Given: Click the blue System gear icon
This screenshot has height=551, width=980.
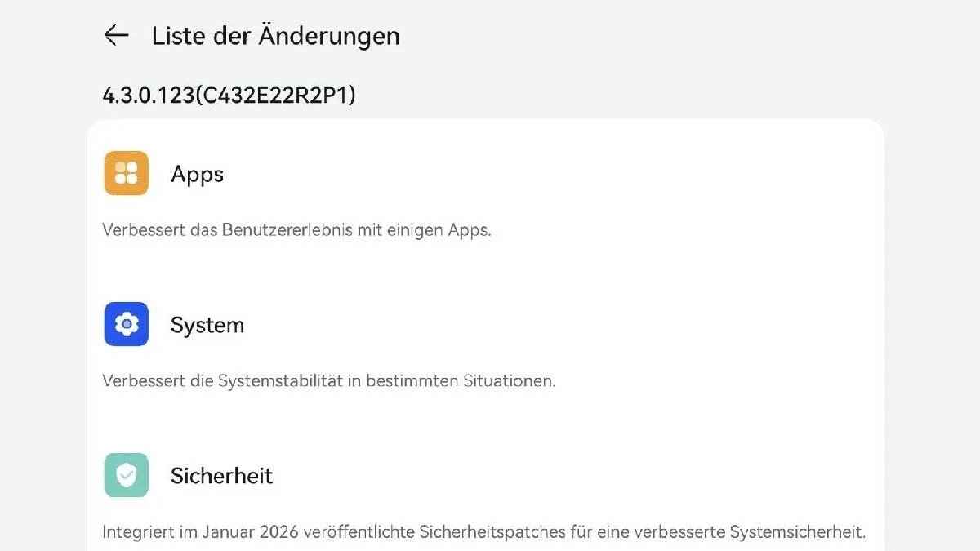Looking at the screenshot, I should point(127,324).
